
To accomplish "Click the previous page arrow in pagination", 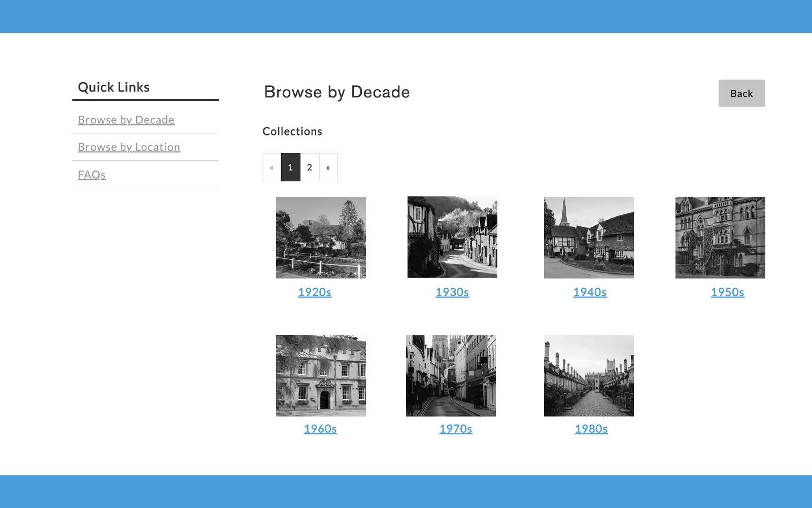I will point(272,167).
